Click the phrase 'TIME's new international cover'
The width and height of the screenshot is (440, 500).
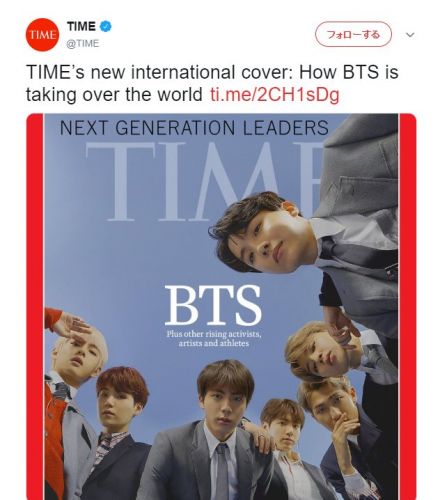[x=159, y=72]
